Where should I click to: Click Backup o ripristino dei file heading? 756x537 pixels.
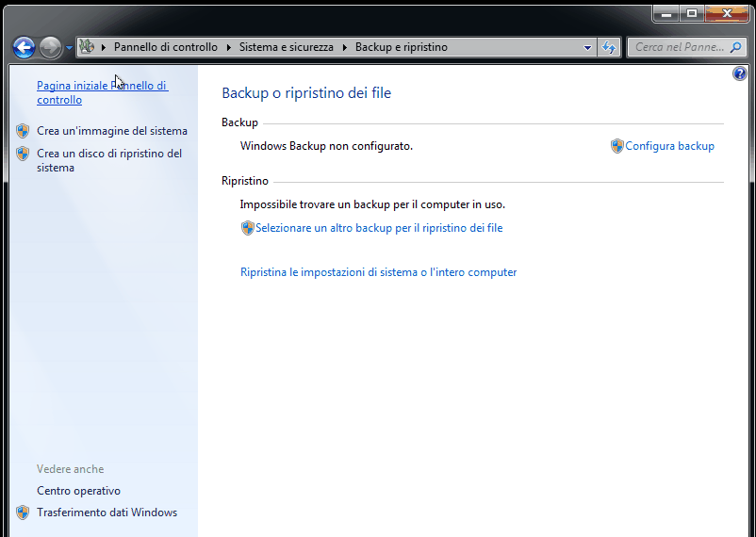(306, 92)
